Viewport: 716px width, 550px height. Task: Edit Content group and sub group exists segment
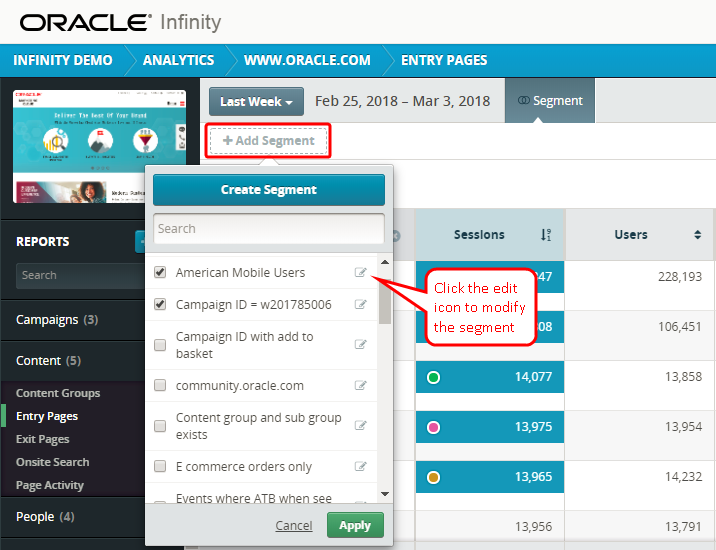point(360,426)
